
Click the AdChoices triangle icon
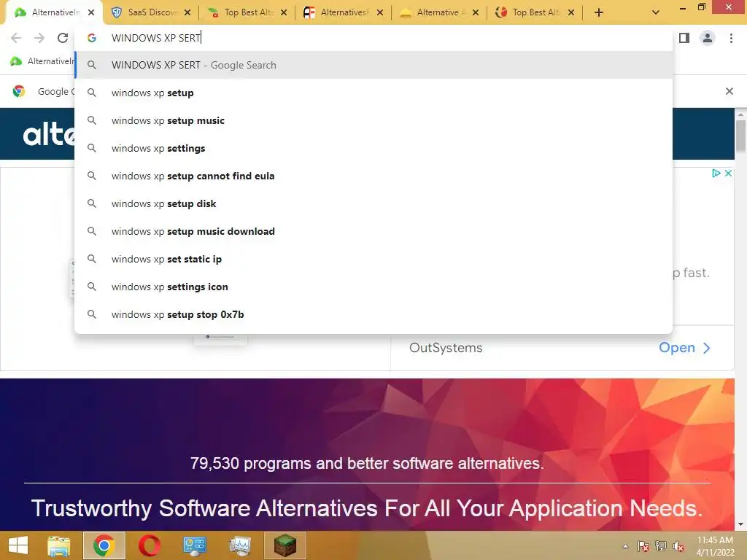pos(716,173)
